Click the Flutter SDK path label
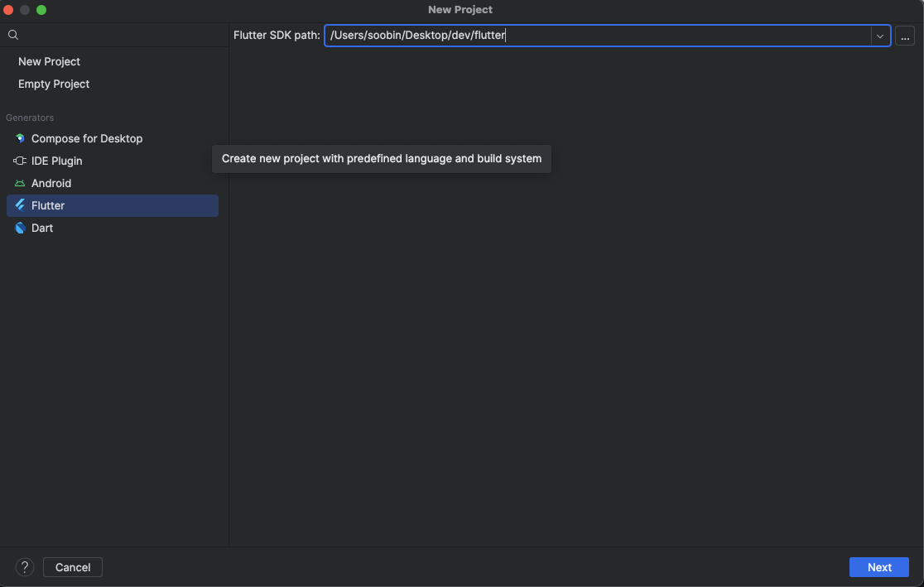Viewport: 924px width, 587px height. 277,36
